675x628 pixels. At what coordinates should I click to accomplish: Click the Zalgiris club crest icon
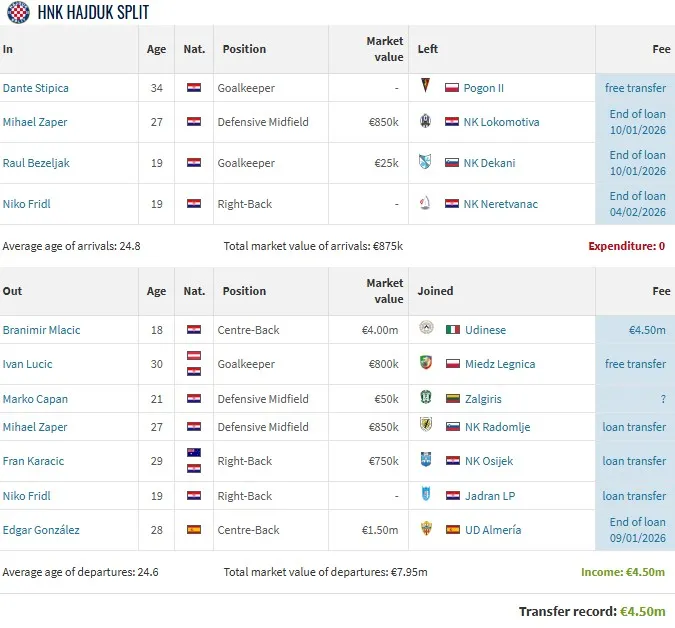425,399
